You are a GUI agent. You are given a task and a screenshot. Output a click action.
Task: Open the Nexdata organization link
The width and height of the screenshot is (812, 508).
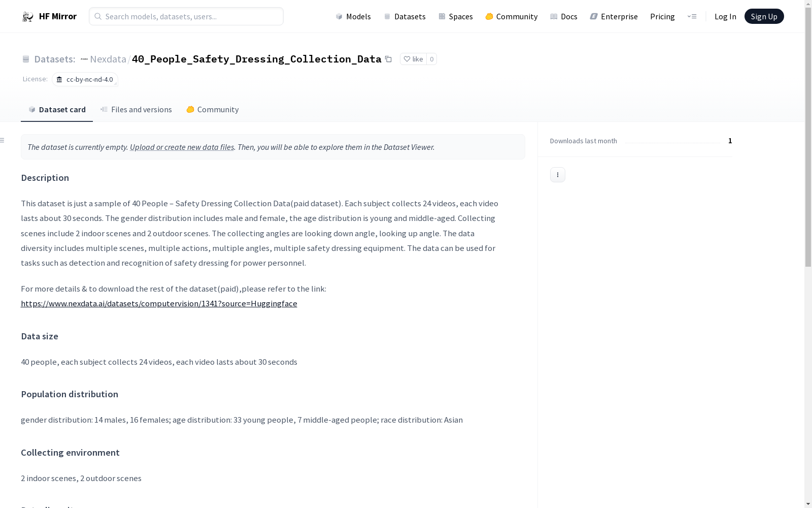108,59
